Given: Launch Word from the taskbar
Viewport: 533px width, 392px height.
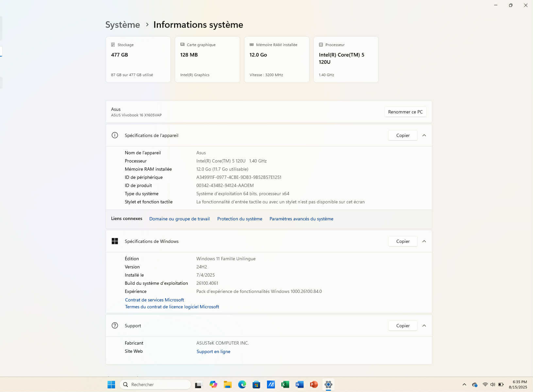Looking at the screenshot, I should (300, 384).
